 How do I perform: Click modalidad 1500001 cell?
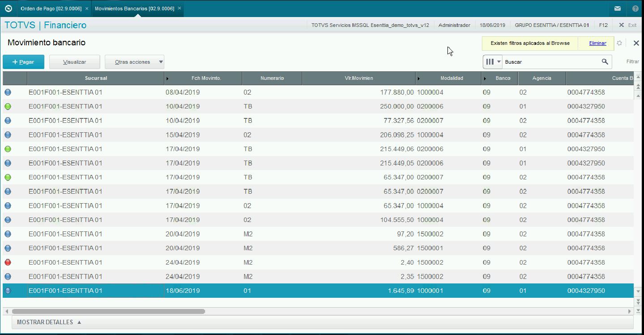[448, 248]
